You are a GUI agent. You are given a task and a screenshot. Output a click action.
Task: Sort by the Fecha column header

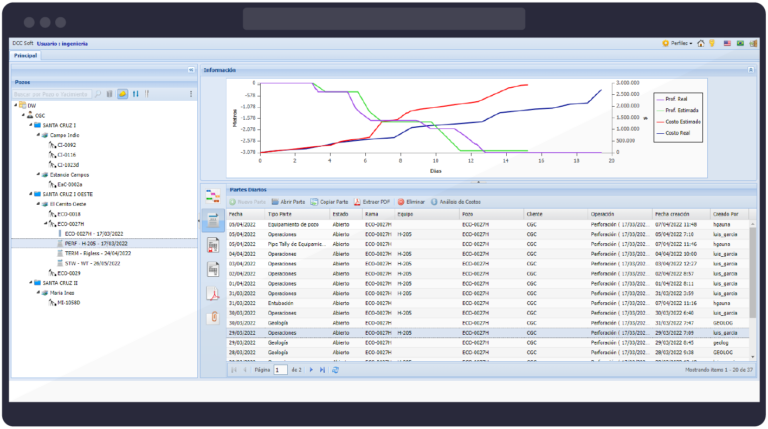(246, 214)
